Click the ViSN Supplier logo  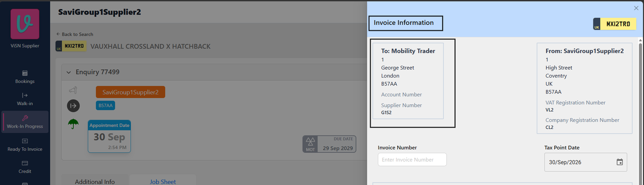(x=25, y=24)
